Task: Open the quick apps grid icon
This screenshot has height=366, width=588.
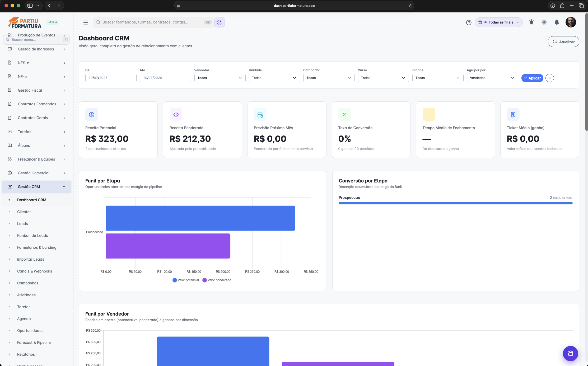Action: 219,22
